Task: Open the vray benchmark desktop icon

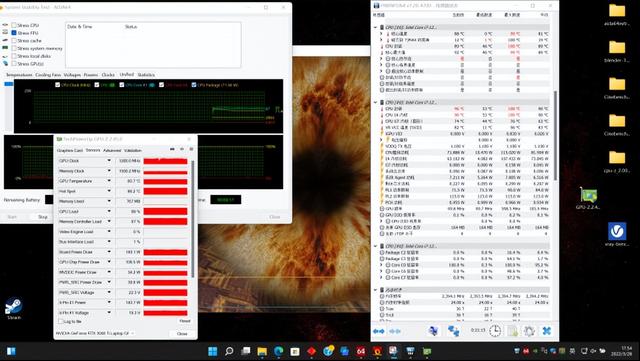Action: click(617, 234)
